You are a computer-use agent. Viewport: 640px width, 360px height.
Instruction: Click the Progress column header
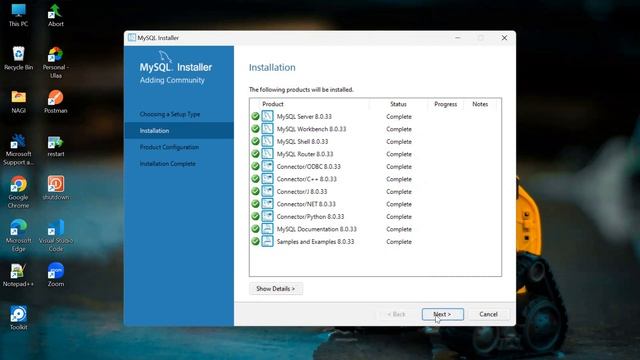point(446,104)
